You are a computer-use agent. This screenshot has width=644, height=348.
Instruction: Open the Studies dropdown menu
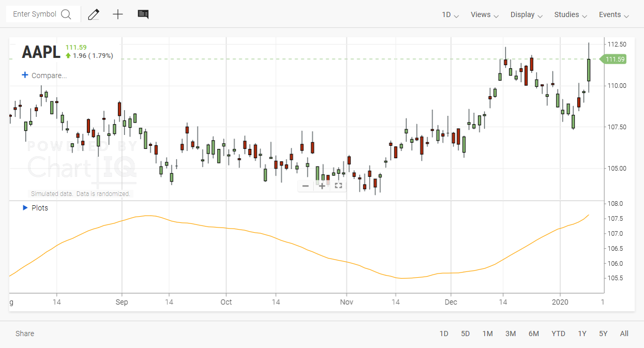(x=571, y=14)
